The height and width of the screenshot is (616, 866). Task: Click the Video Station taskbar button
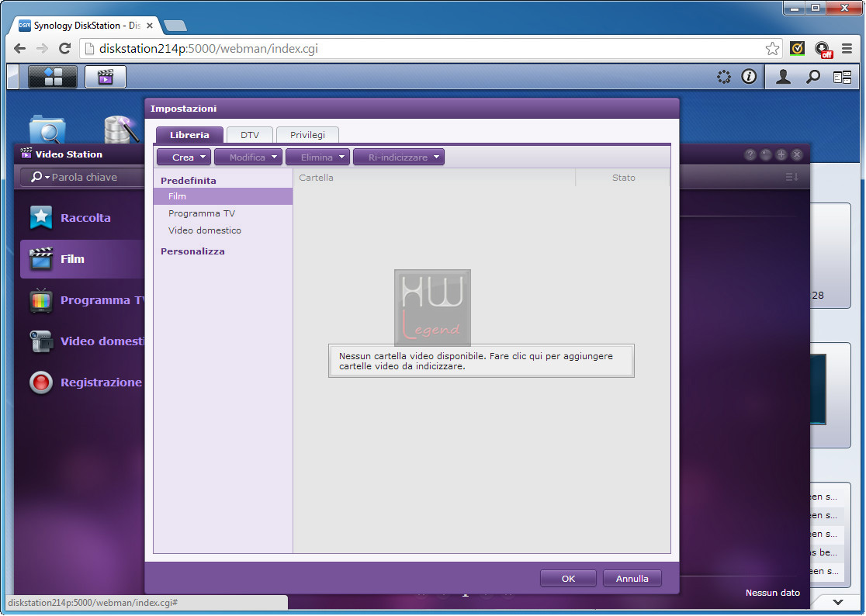tap(106, 77)
